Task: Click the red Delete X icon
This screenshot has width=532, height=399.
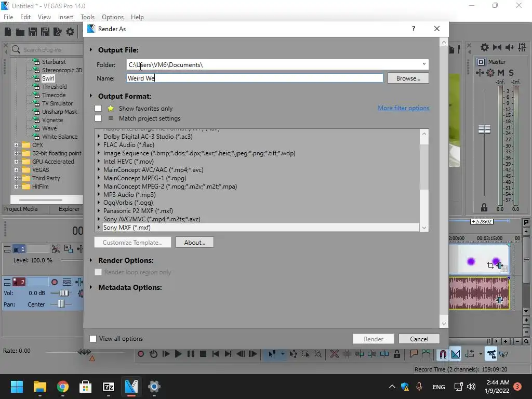Action: (335, 354)
